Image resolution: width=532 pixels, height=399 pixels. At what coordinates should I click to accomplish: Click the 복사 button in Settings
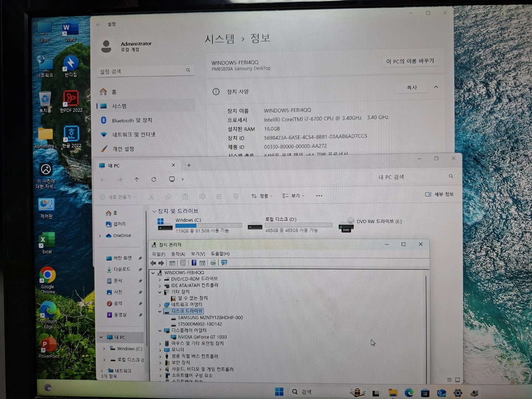pyautogui.click(x=412, y=88)
